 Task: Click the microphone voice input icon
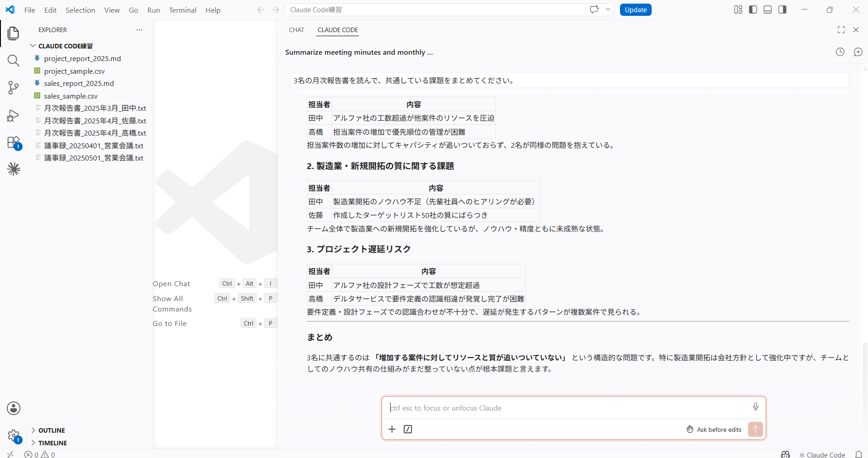click(x=756, y=406)
